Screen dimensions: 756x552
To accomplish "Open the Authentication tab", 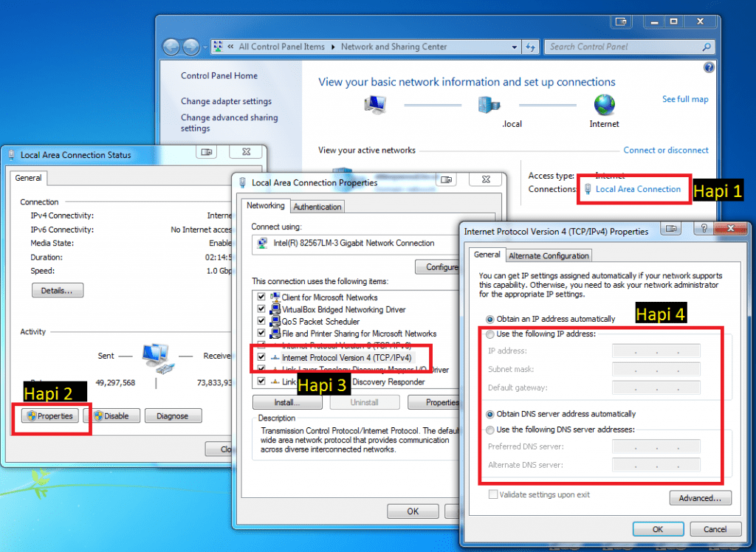I will coord(317,207).
